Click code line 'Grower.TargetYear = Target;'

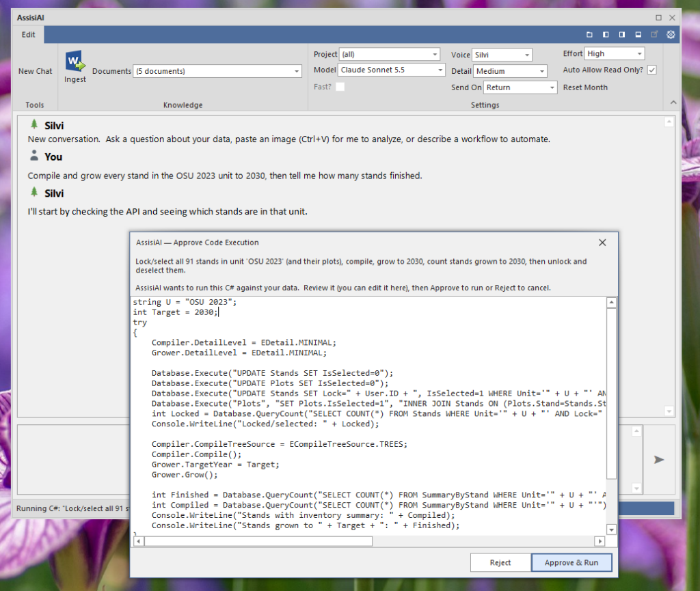pos(215,465)
